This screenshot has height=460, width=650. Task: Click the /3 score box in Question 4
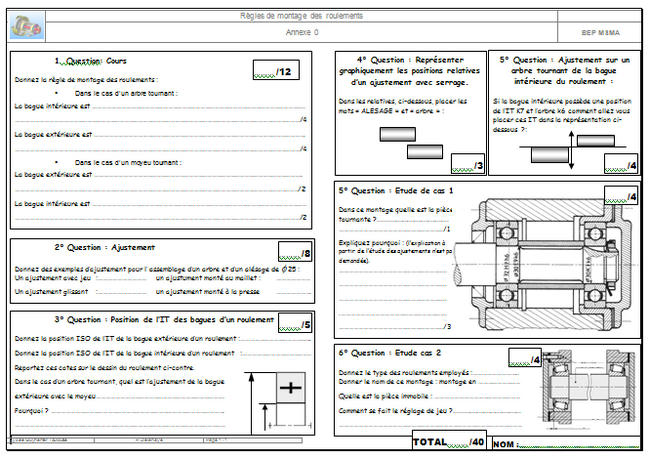(x=467, y=165)
